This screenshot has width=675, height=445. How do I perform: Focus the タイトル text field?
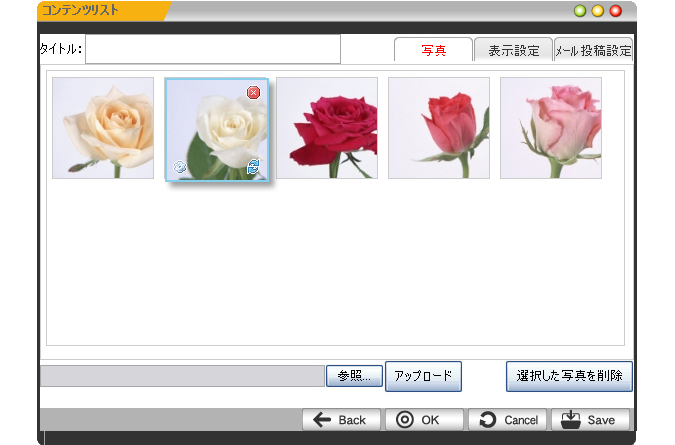(x=213, y=49)
